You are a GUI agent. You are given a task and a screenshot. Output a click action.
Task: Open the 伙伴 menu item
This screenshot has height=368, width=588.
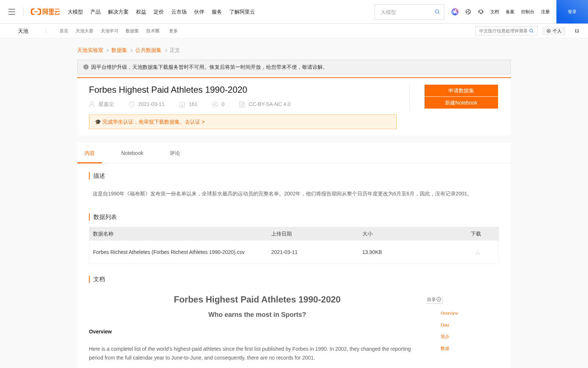[199, 12]
